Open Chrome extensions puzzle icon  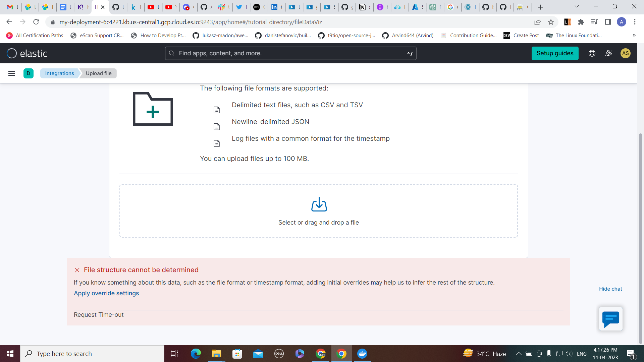click(x=581, y=22)
